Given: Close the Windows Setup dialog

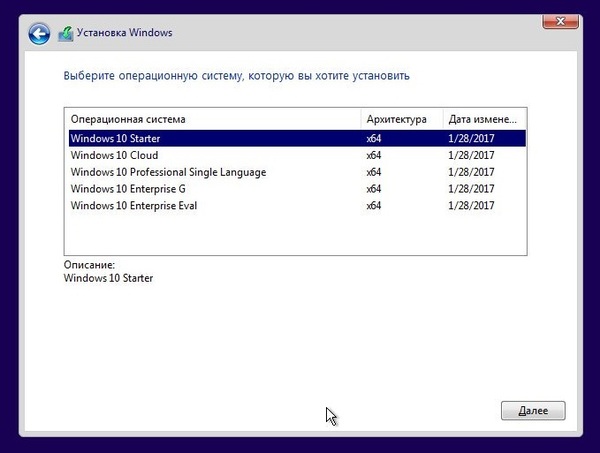Looking at the screenshot, I should 560,21.
